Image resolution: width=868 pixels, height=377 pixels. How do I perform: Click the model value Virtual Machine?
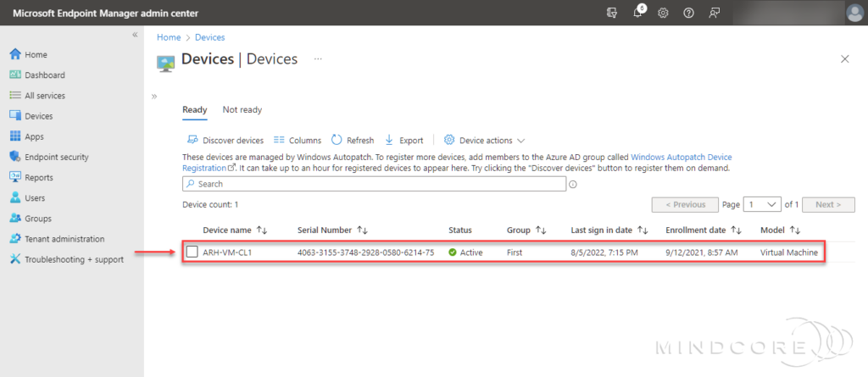789,252
